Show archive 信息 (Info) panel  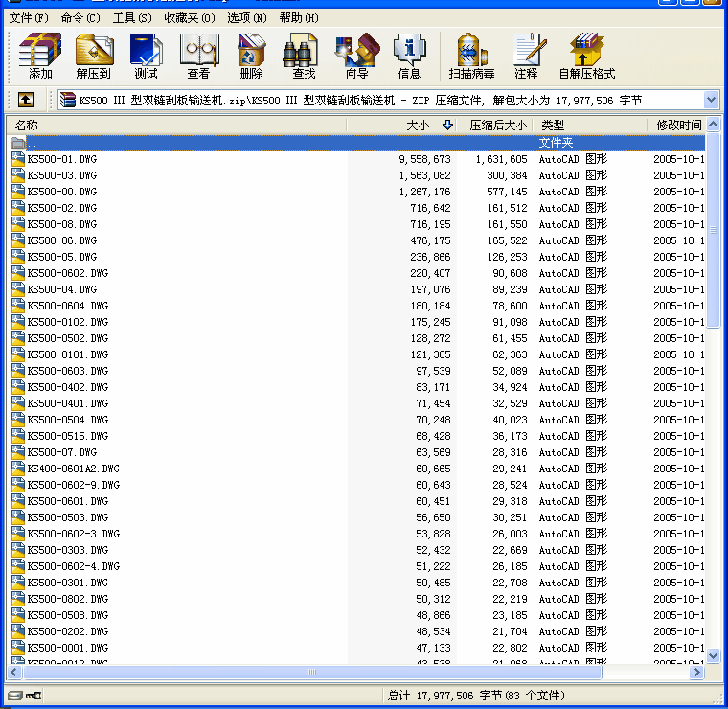coord(409,56)
